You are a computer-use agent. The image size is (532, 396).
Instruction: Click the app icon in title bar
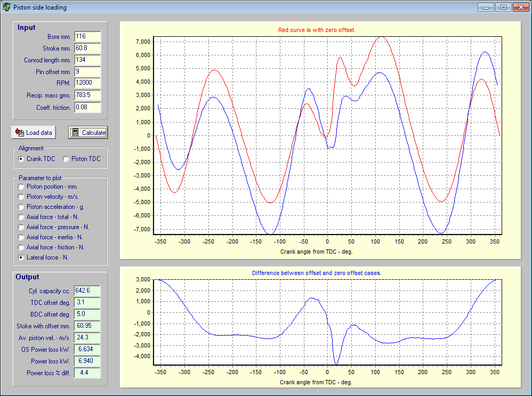point(7,7)
